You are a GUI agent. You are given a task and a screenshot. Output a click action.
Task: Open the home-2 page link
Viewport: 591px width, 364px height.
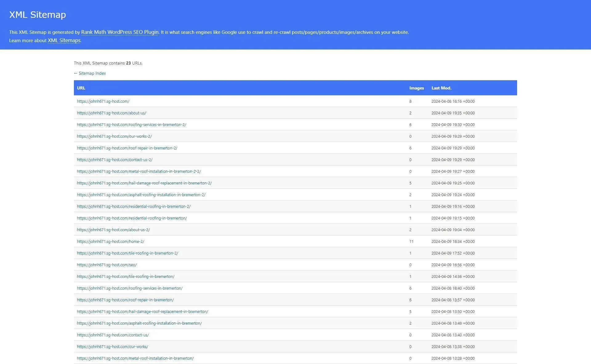click(x=110, y=241)
